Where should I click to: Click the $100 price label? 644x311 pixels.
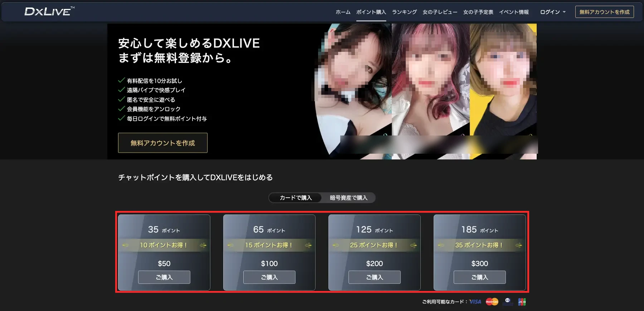click(x=269, y=263)
